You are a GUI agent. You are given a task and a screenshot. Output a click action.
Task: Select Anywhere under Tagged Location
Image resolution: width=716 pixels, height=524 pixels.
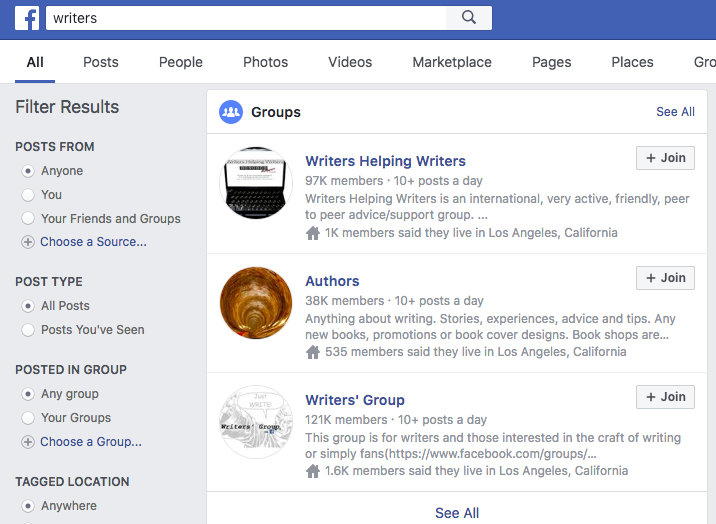coord(28,506)
